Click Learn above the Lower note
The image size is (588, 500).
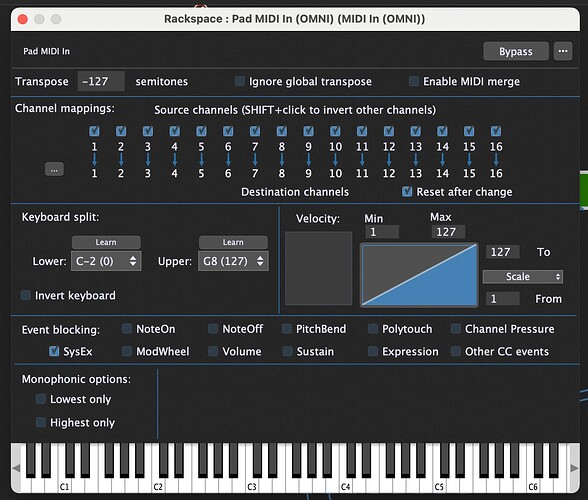(106, 242)
